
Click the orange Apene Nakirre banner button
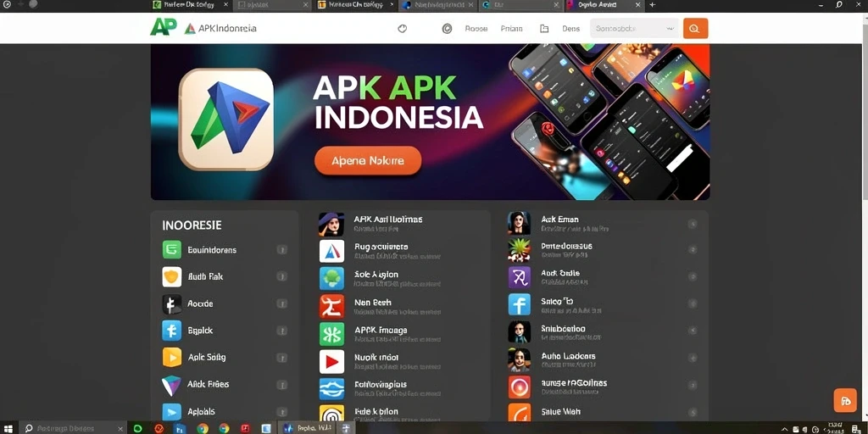pyautogui.click(x=368, y=161)
